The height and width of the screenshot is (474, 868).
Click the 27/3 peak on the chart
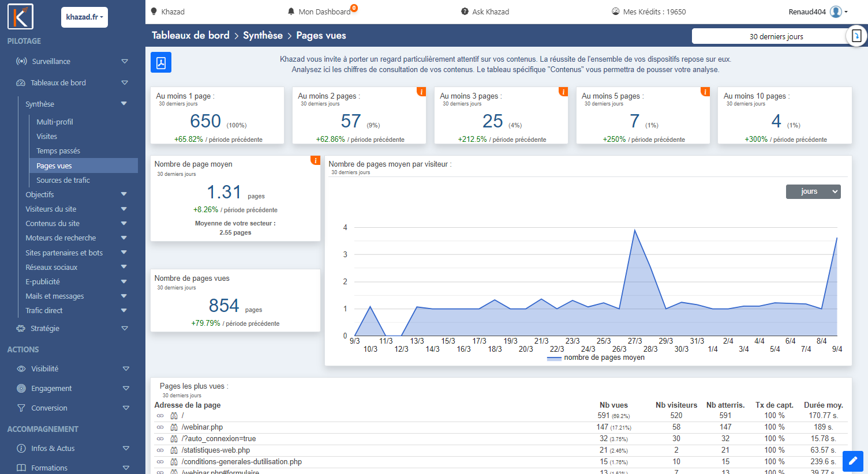click(x=635, y=230)
